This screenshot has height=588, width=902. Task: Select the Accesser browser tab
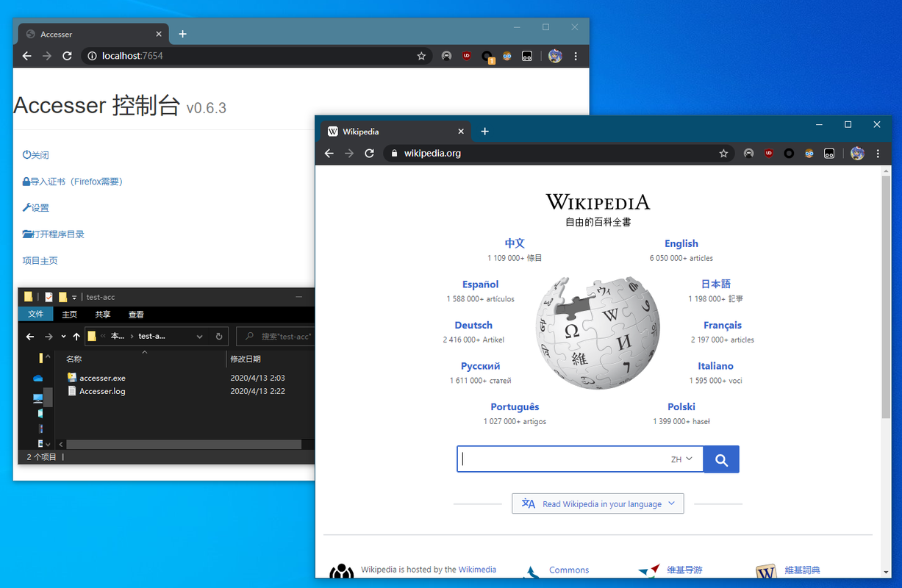click(x=93, y=34)
